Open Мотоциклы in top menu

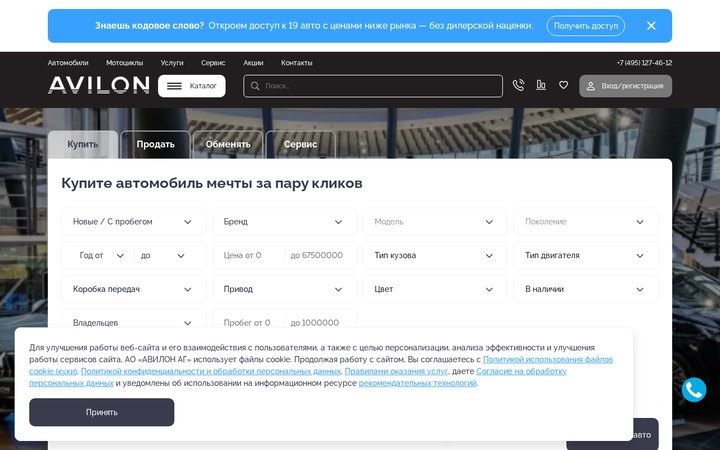(x=124, y=63)
